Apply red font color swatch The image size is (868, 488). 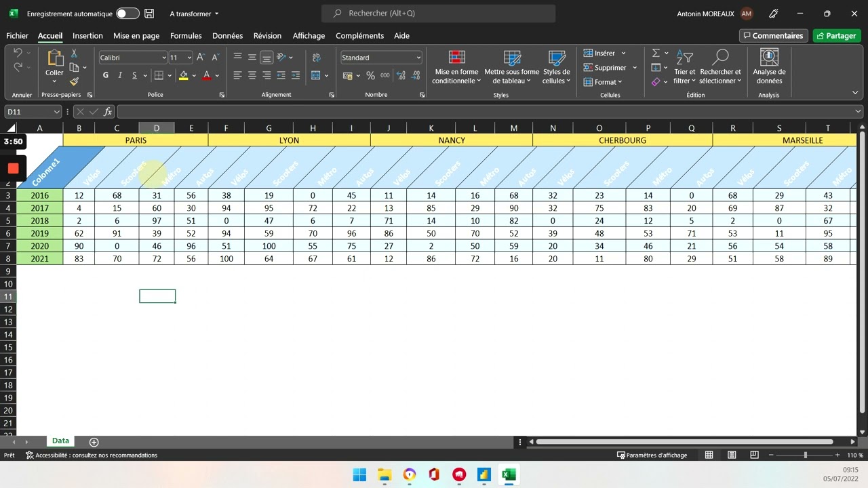(207, 76)
